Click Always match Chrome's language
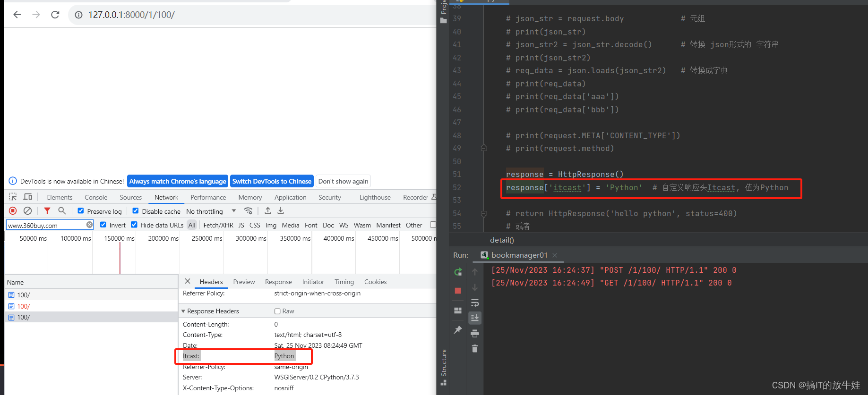Screen dimensions: 868x395 [x=178, y=181]
